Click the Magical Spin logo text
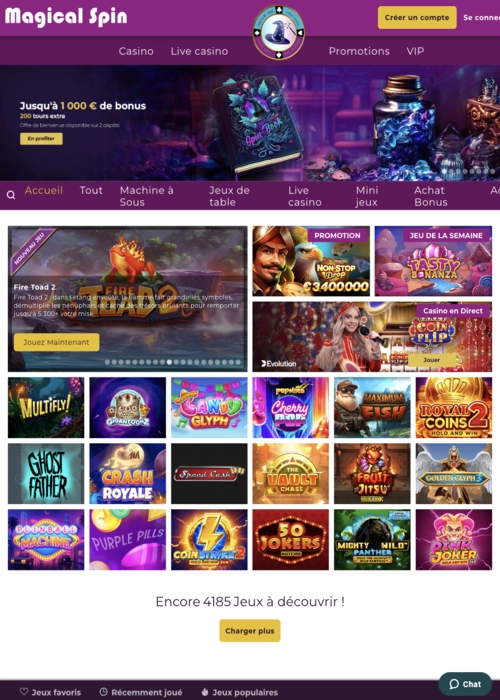 tap(66, 17)
